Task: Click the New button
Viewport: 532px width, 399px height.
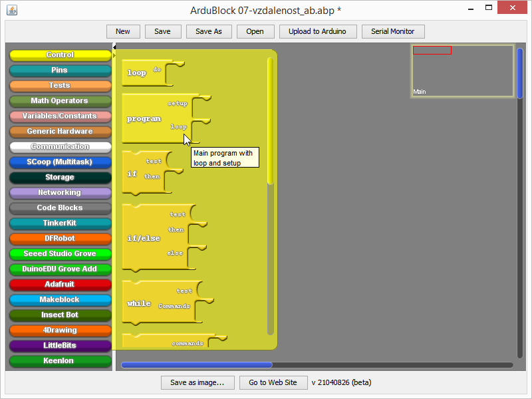Action: 123,31
